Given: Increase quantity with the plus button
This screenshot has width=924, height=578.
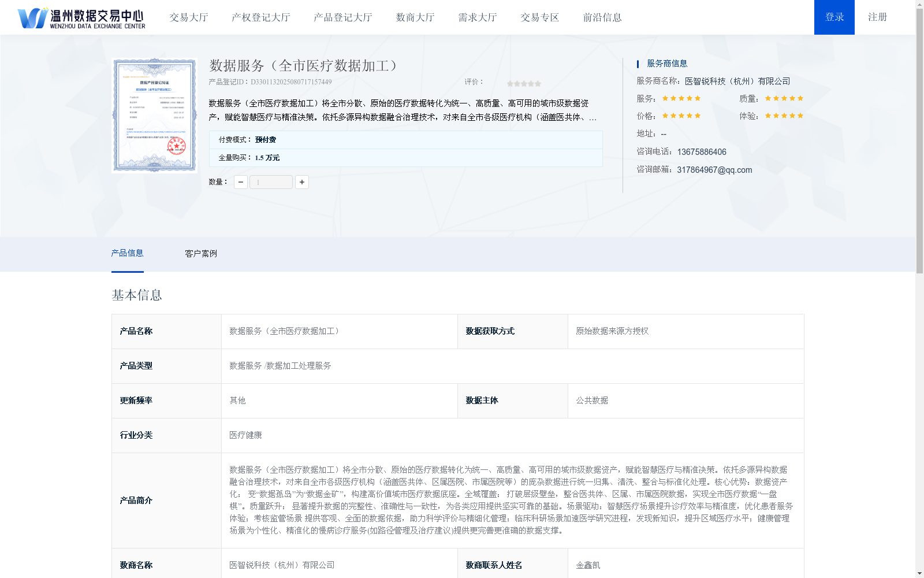Looking at the screenshot, I should [302, 182].
